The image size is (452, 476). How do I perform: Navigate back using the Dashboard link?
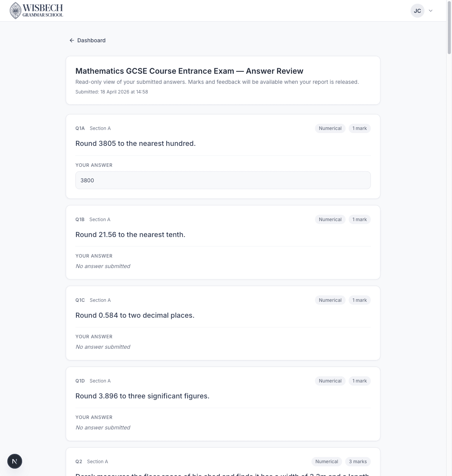[x=91, y=40]
